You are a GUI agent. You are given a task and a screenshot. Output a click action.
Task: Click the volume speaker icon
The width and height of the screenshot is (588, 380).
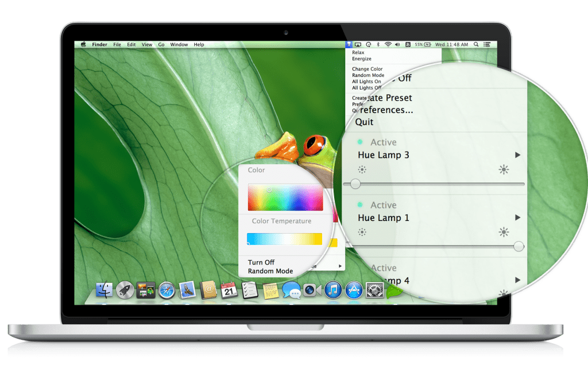pyautogui.click(x=397, y=44)
